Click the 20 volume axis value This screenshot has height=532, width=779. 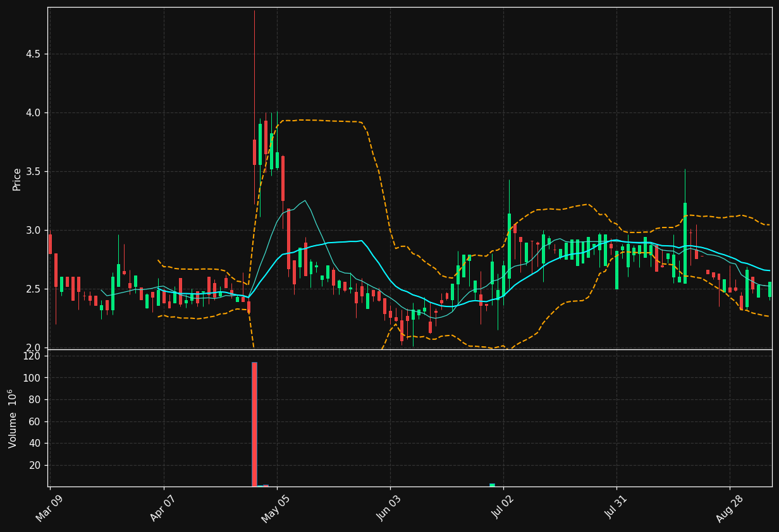35,466
